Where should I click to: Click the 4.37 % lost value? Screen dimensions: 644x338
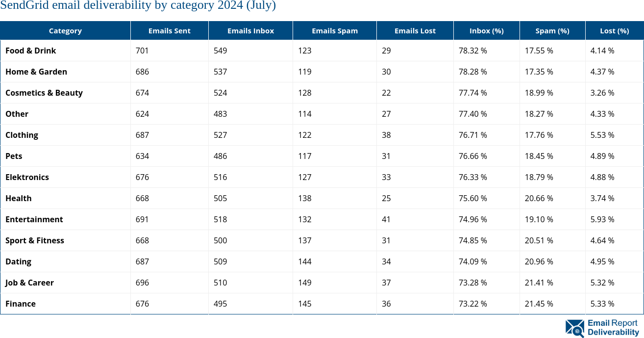click(x=602, y=72)
